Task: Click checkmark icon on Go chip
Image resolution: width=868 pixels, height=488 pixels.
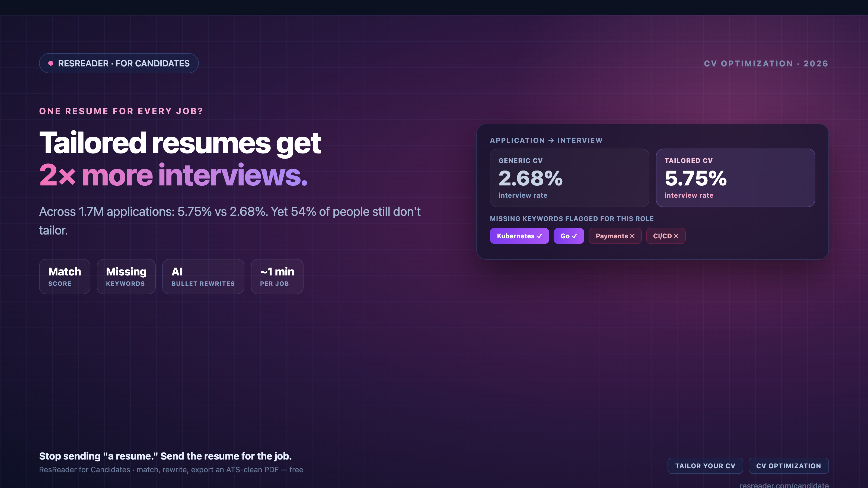Action: tap(574, 236)
